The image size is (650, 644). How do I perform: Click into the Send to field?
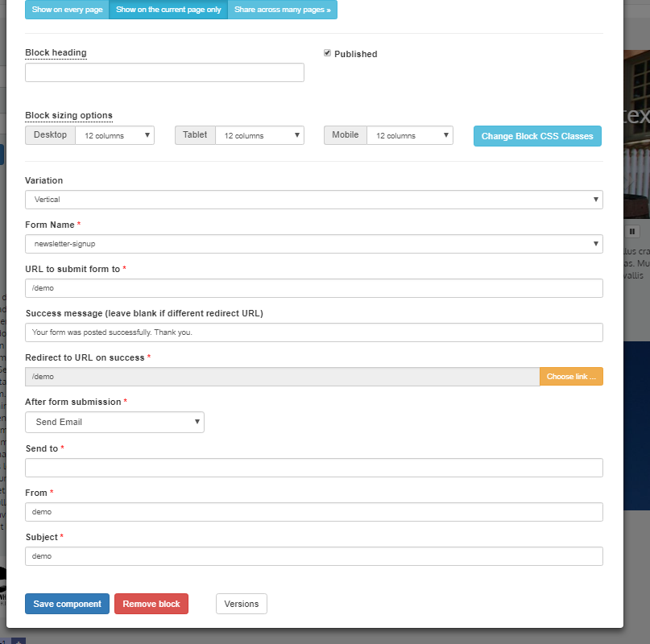click(313, 468)
